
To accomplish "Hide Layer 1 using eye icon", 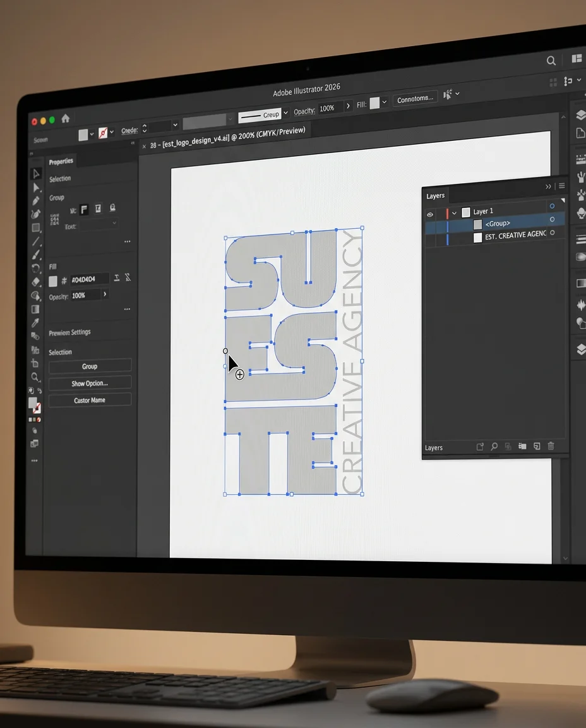I will click(430, 214).
